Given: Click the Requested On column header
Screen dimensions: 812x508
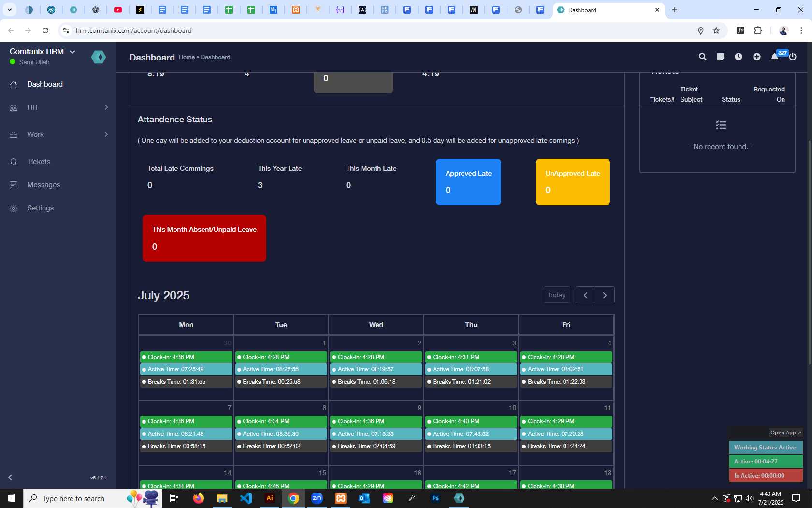Looking at the screenshot, I should coord(769,94).
